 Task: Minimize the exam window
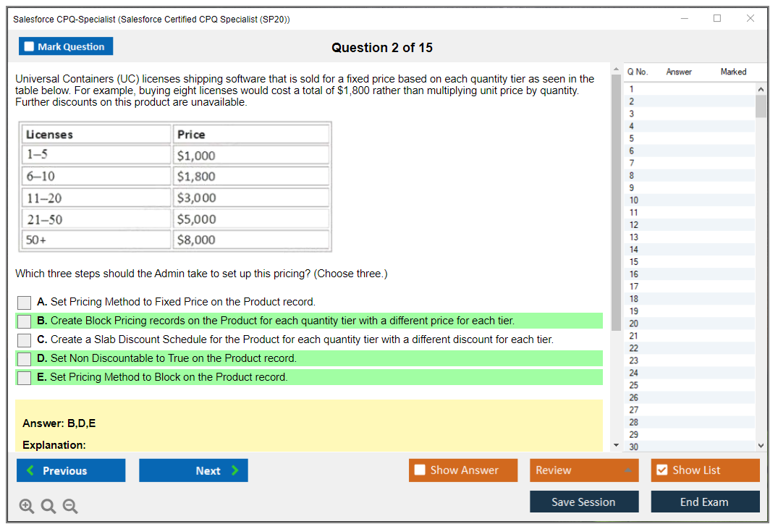(x=684, y=19)
